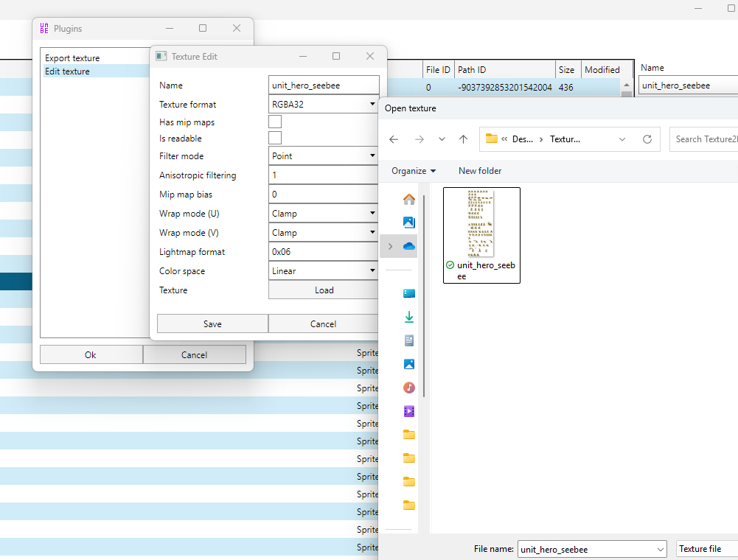Click the Refresh icon beside address bar

(647, 139)
